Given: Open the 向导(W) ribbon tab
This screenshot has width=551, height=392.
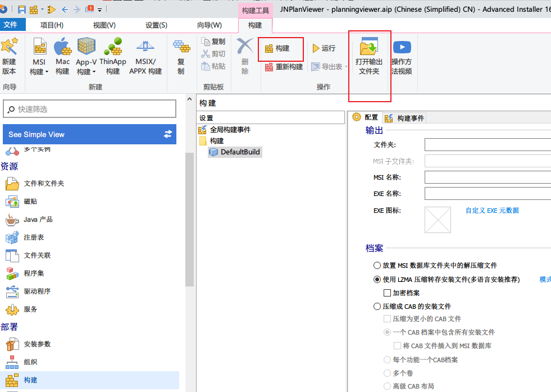Looking at the screenshot, I should [x=210, y=25].
